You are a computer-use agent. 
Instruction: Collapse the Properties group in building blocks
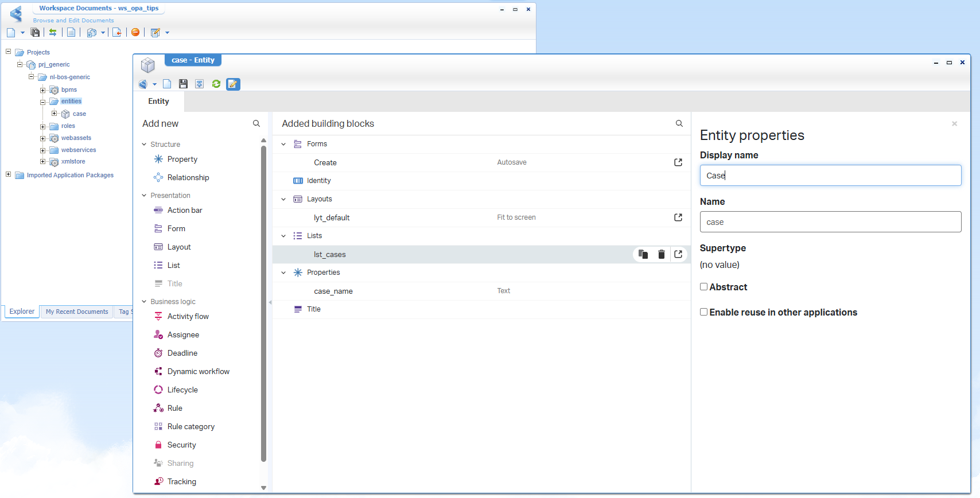coord(283,273)
